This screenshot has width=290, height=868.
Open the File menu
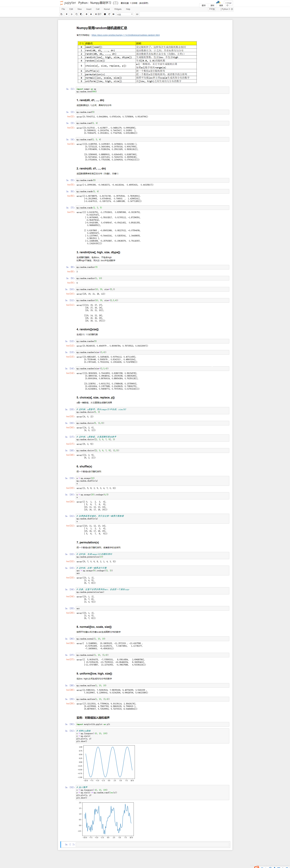[63, 9]
